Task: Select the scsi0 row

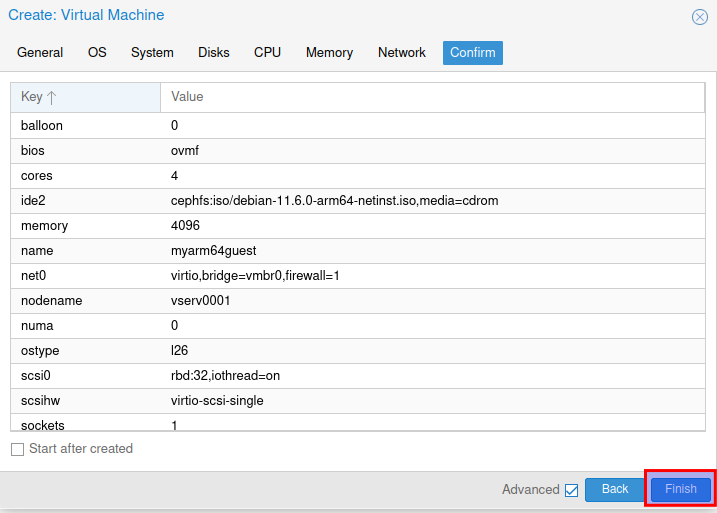Action: (358, 376)
